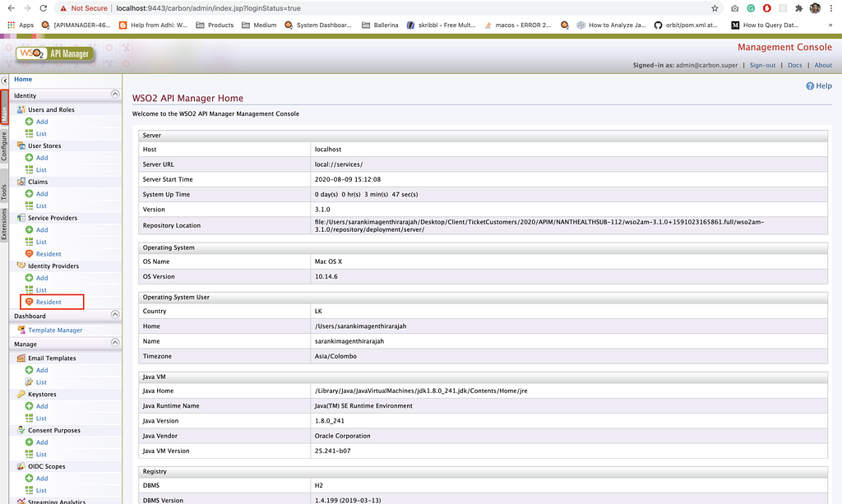Click List link under OIDC Scopes
Image resolution: width=842 pixels, height=504 pixels.
[41, 490]
